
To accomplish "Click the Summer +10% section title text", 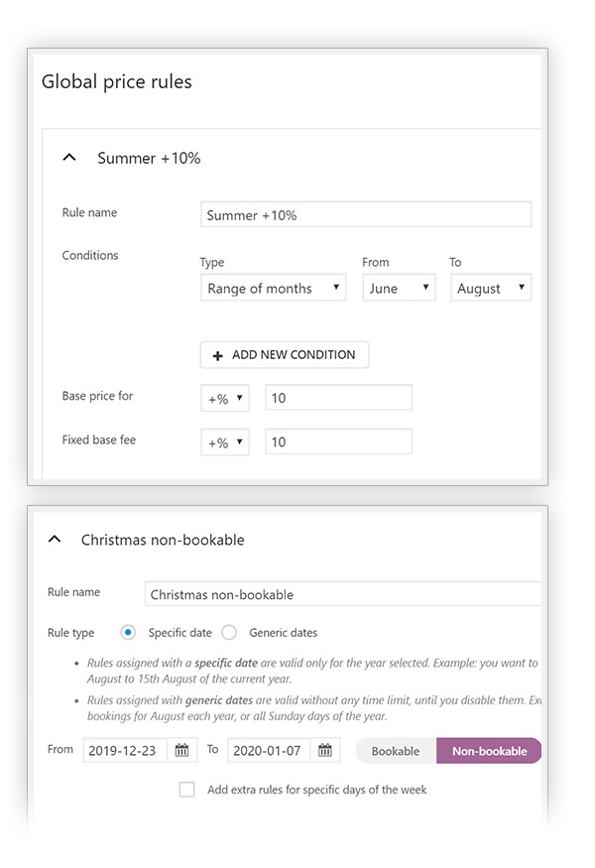I will pyautogui.click(x=149, y=159).
